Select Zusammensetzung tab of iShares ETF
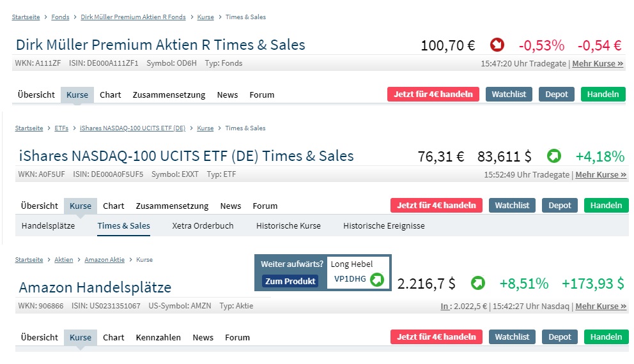634x364 pixels. (172, 206)
